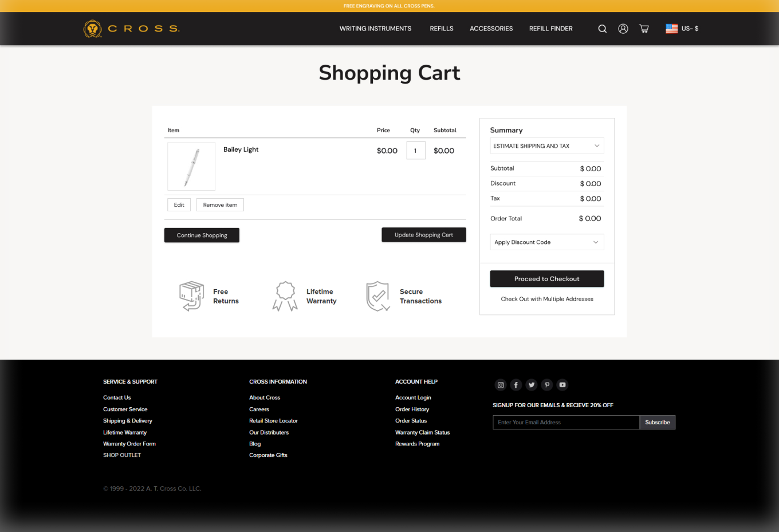Open the Rewards Program link
The width and height of the screenshot is (779, 532).
coord(418,444)
